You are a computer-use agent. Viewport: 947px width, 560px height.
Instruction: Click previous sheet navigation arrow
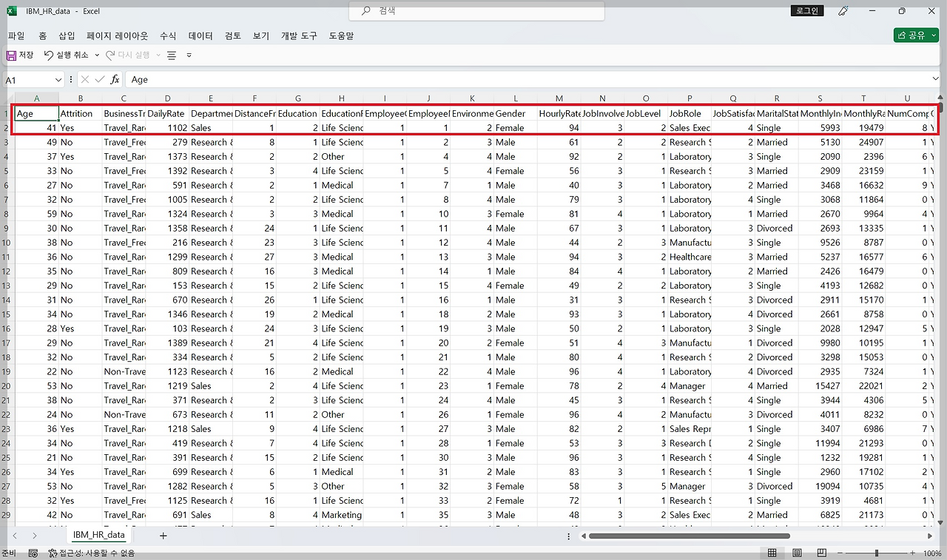(x=14, y=536)
